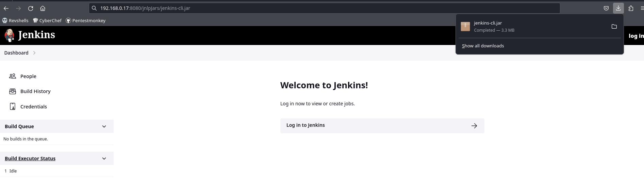This screenshot has width=644, height=180.
Task: Click Show all downloads
Action: pos(483,46)
